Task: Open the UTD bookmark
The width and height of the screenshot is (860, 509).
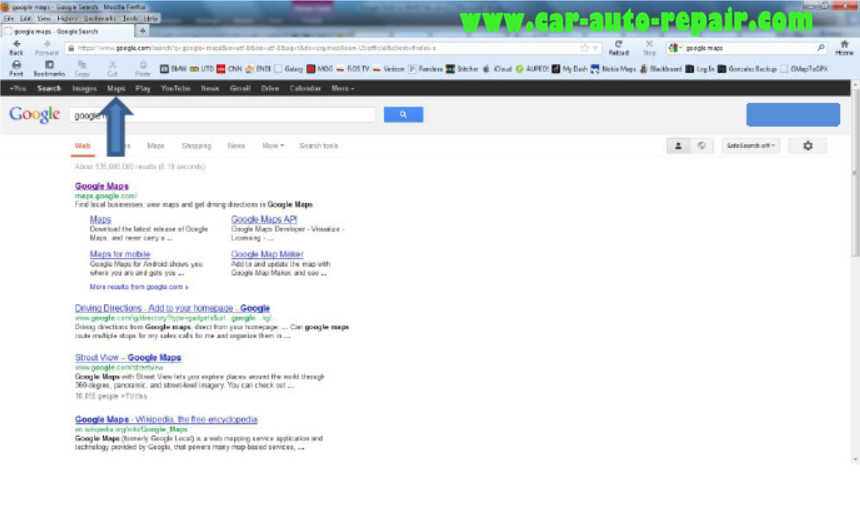Action: [202, 69]
